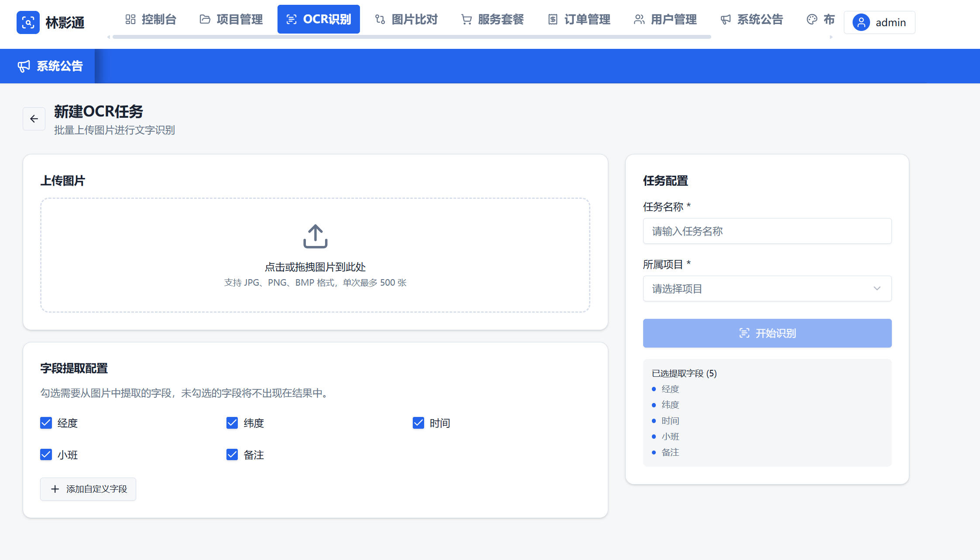This screenshot has width=980, height=560.
Task: Click the nav scroll right arrow
Action: (831, 37)
